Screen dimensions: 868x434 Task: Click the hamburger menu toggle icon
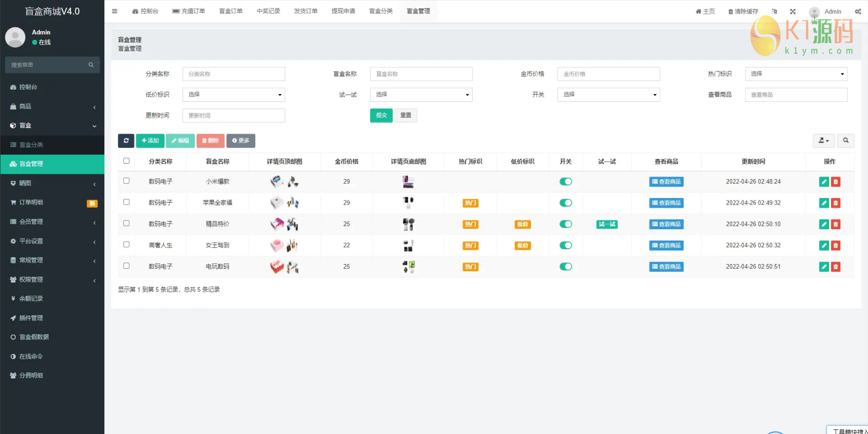tap(115, 11)
